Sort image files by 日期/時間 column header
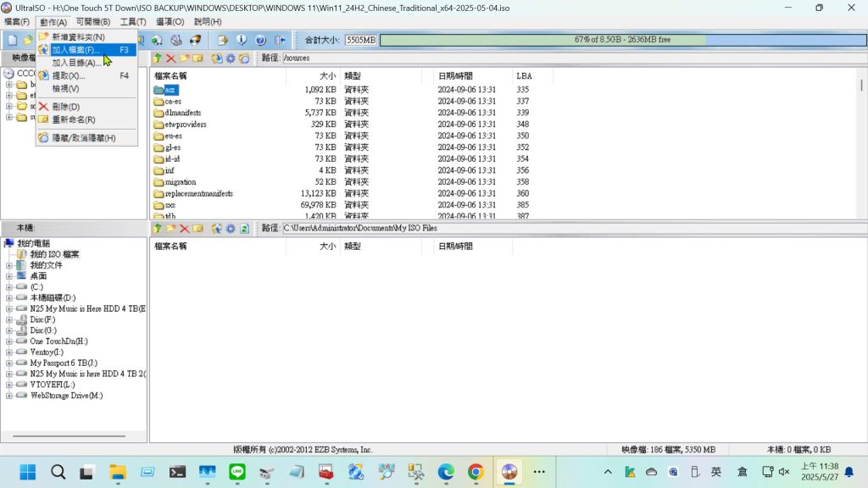This screenshot has height=488, width=868. tap(455, 75)
